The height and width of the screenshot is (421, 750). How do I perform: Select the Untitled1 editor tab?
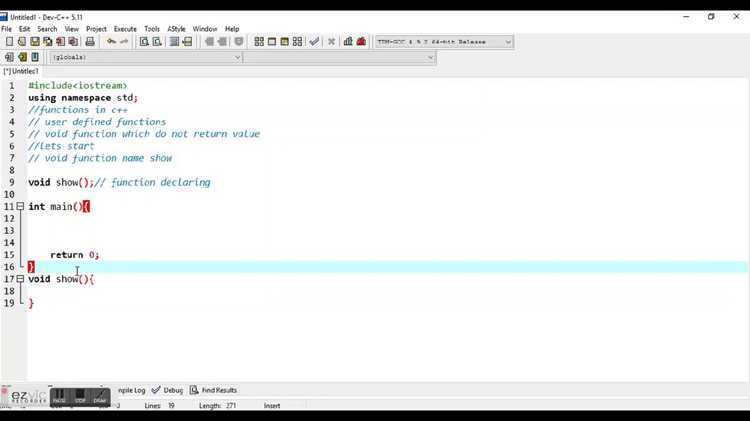(x=21, y=71)
